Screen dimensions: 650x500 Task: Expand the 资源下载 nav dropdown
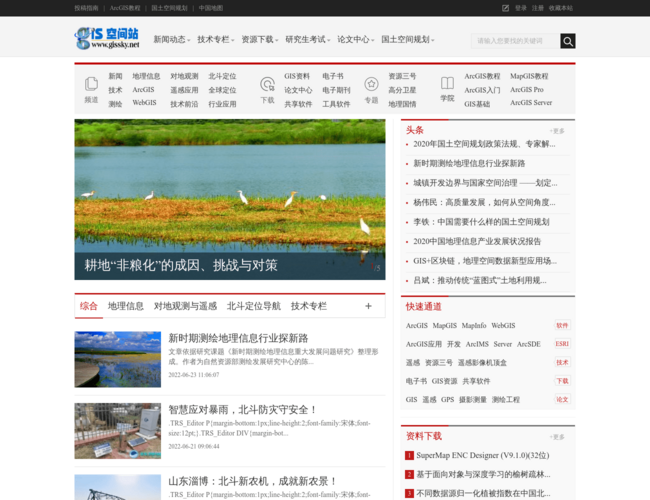(260, 40)
